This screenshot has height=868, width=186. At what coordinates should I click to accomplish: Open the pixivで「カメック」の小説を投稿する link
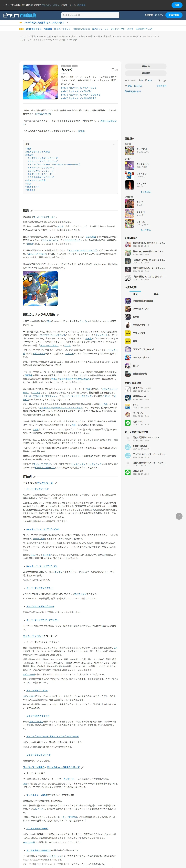point(79,98)
